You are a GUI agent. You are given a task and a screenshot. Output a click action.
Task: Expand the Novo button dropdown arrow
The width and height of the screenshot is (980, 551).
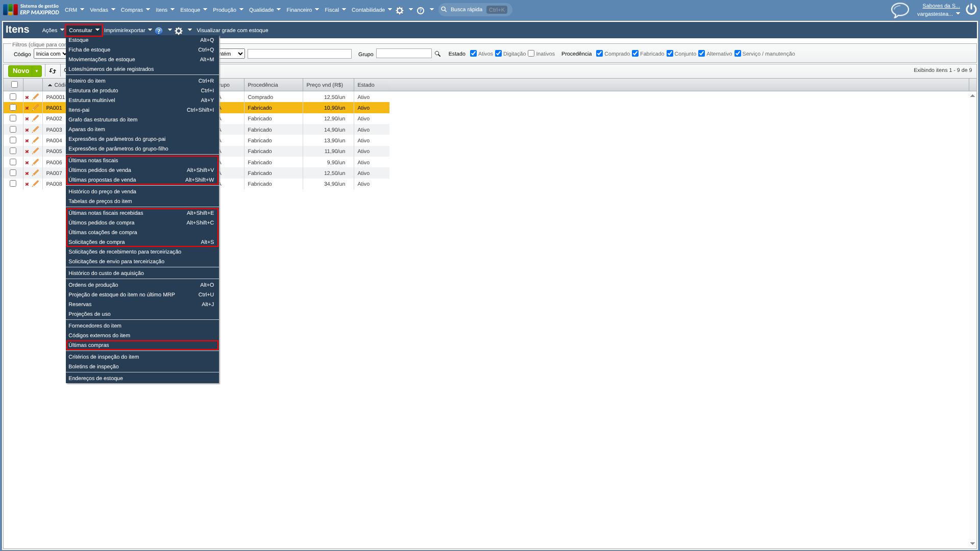coord(37,71)
